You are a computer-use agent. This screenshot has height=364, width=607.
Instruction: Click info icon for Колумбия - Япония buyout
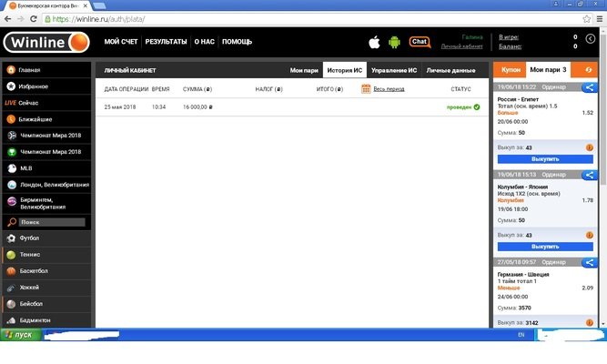(589, 236)
